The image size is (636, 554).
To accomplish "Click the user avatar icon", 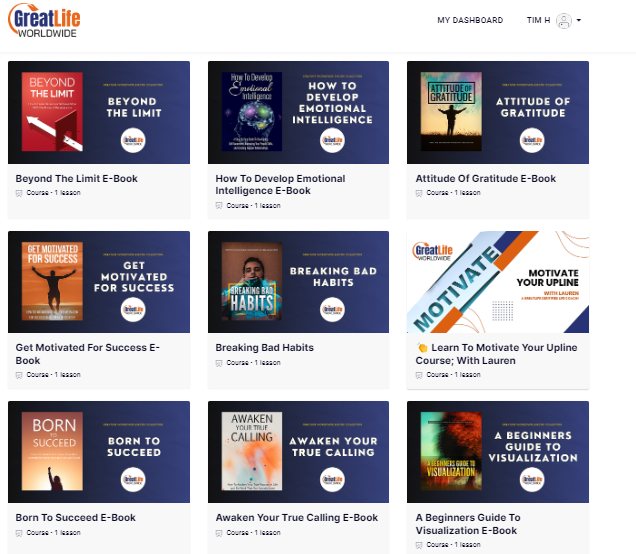I will pos(564,21).
